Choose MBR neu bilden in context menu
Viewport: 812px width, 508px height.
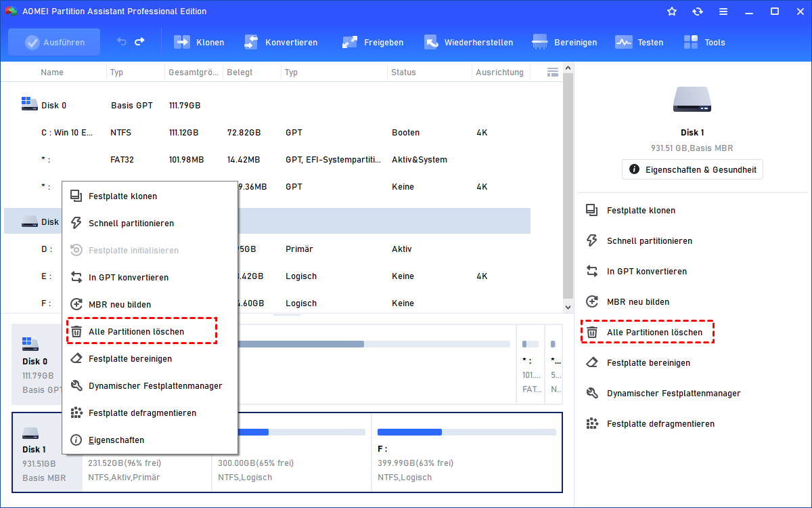click(x=150, y=305)
